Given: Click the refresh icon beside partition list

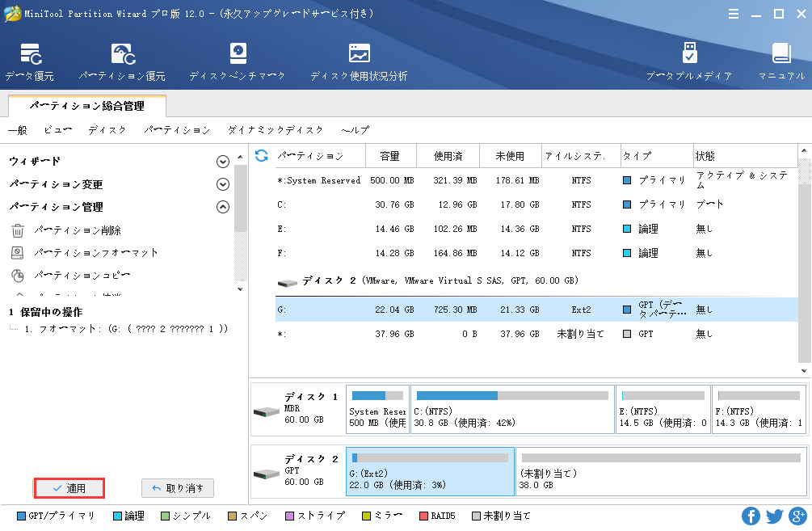Looking at the screenshot, I should 261,155.
